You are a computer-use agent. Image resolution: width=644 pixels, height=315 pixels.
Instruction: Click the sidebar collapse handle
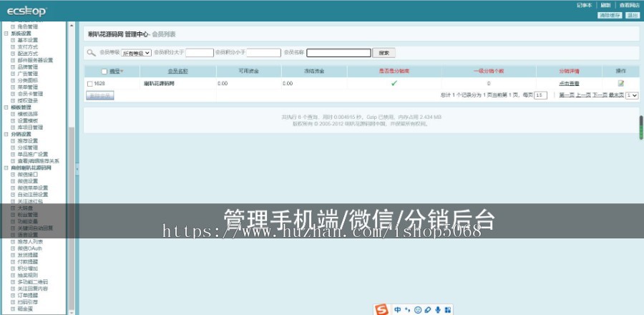[77, 168]
